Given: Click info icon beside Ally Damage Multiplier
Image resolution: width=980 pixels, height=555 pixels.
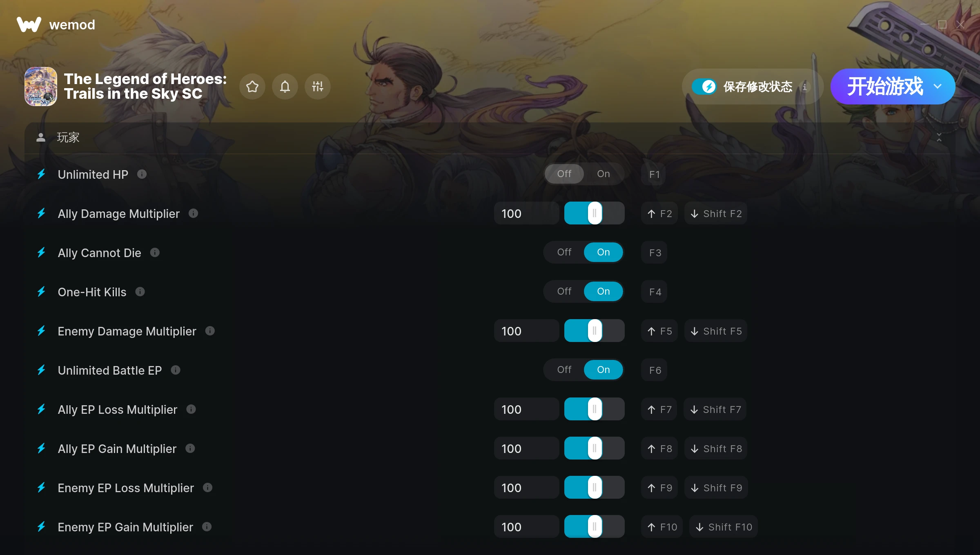Looking at the screenshot, I should pos(193,213).
